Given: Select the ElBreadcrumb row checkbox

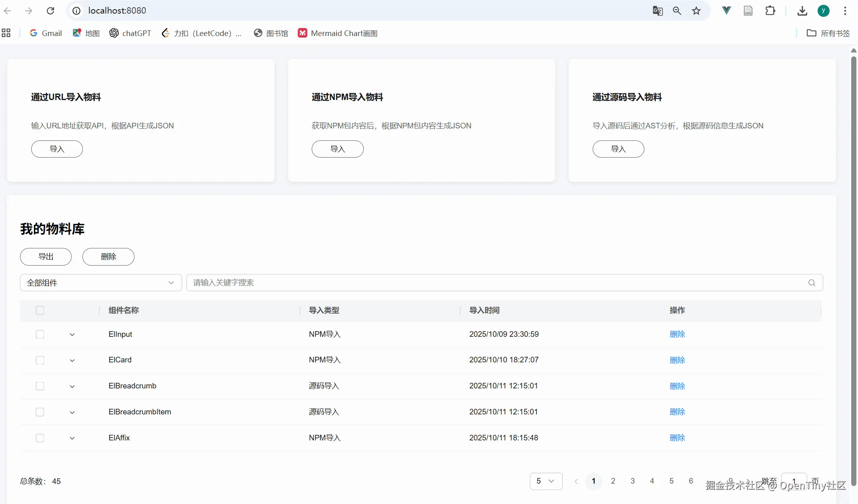Looking at the screenshot, I should point(40,386).
